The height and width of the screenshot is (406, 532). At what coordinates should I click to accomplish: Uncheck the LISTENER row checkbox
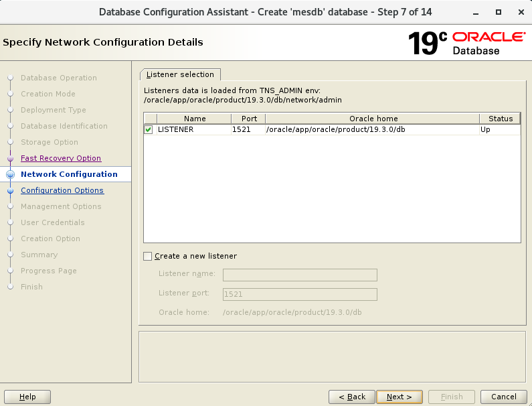[149, 130]
